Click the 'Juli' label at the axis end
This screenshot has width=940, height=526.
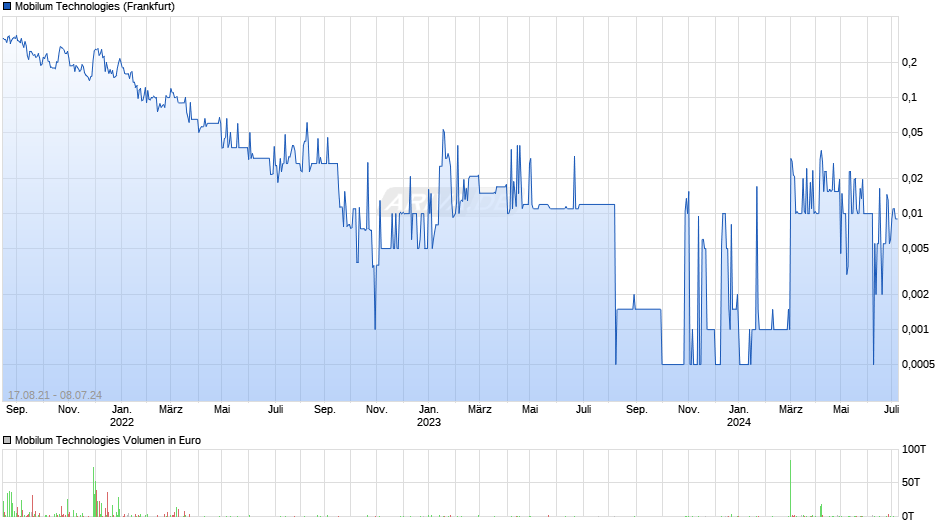pos(891,409)
